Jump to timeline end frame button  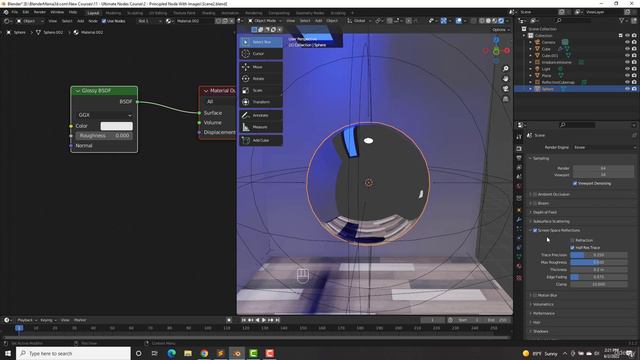[277, 320]
